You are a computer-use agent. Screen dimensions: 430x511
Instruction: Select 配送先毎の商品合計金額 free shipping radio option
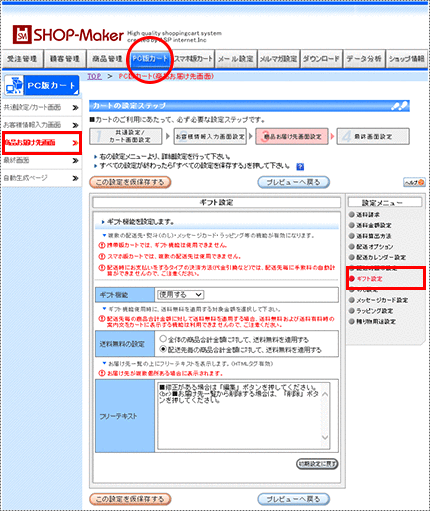[x=163, y=349]
